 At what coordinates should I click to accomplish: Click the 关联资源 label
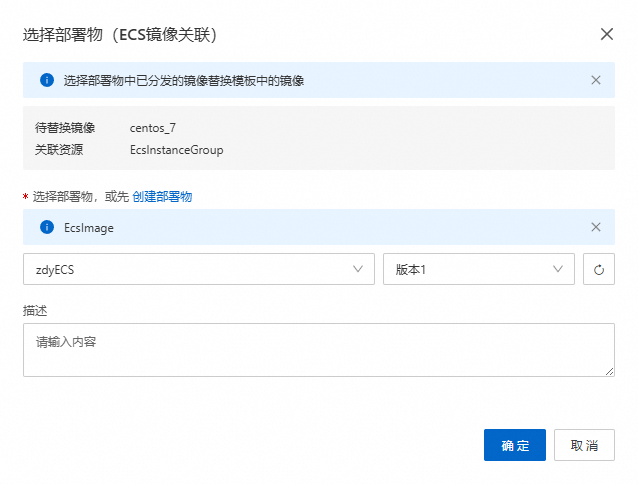pos(58,150)
